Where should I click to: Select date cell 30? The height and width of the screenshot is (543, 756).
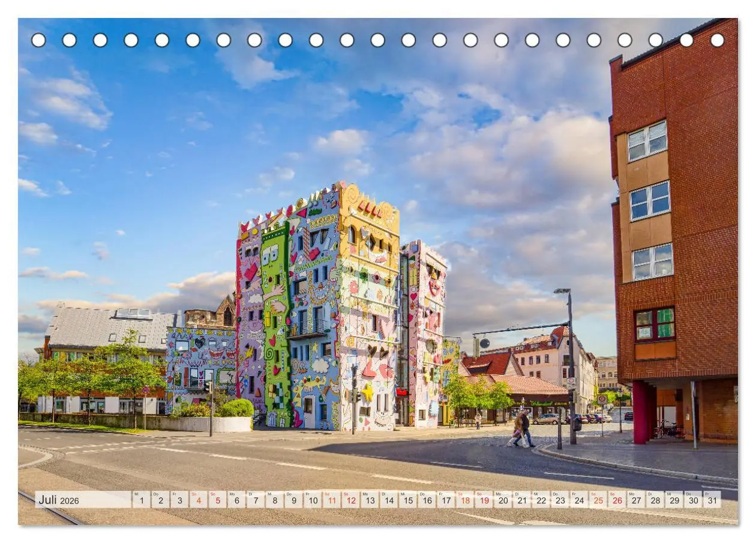[x=692, y=499]
